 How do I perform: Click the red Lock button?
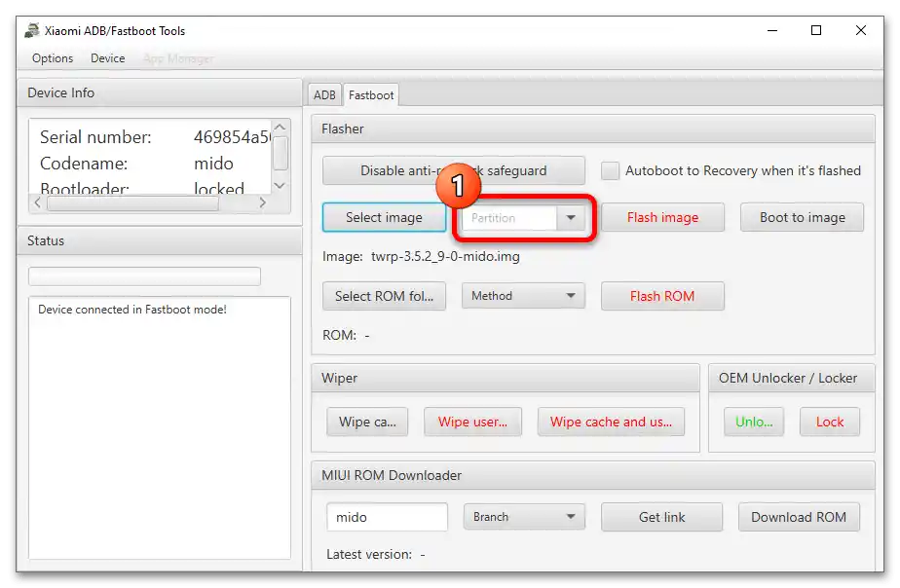pyautogui.click(x=830, y=422)
